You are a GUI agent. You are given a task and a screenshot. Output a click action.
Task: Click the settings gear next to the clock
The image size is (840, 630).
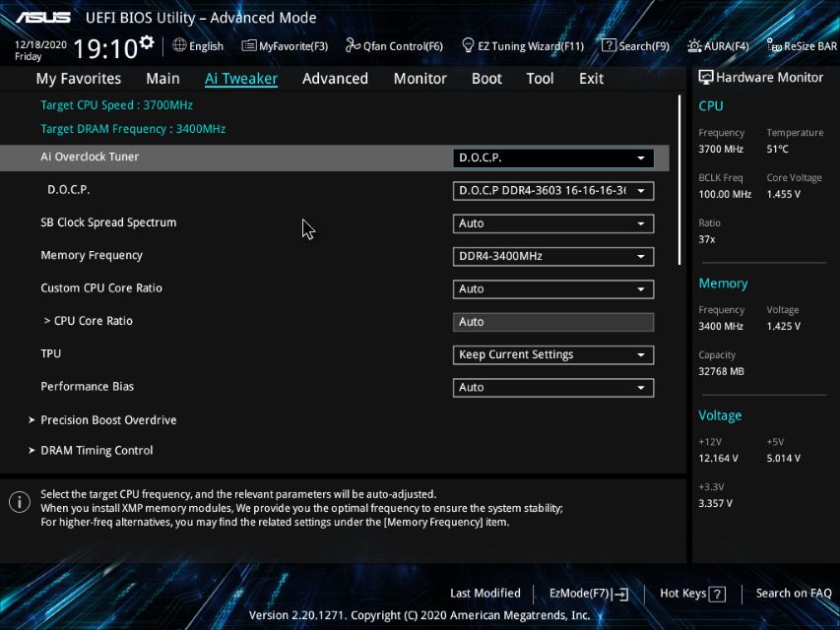147,42
